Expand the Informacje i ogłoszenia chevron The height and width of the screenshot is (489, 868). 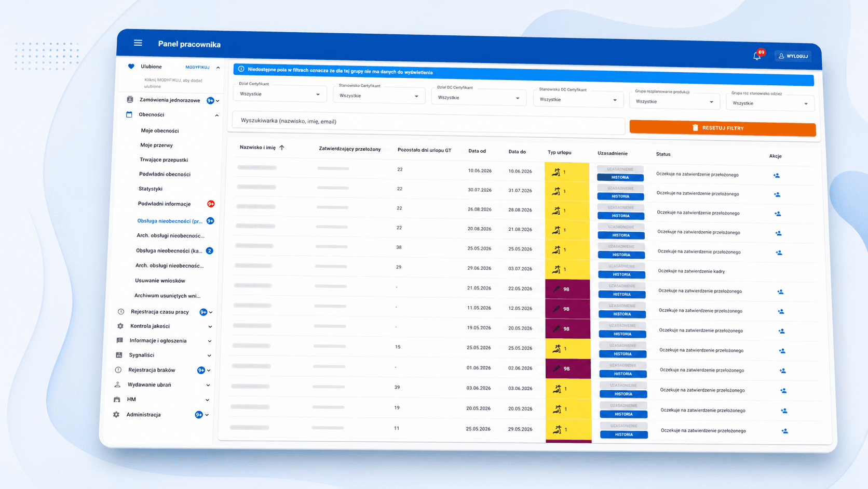[x=210, y=341]
